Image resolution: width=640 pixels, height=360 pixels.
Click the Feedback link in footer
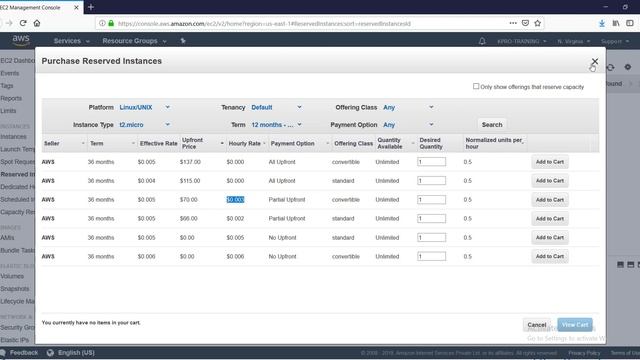pyautogui.click(x=24, y=353)
